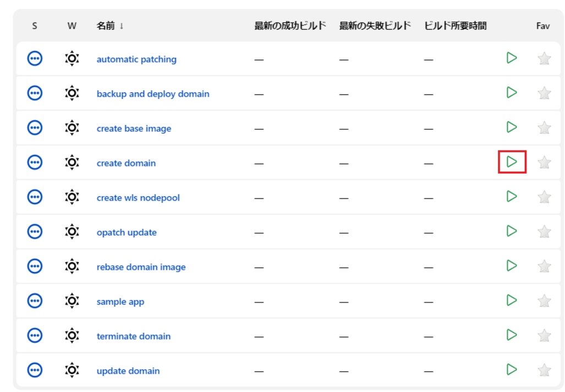
Task: Trigger build of opatch update job
Action: pyautogui.click(x=512, y=231)
